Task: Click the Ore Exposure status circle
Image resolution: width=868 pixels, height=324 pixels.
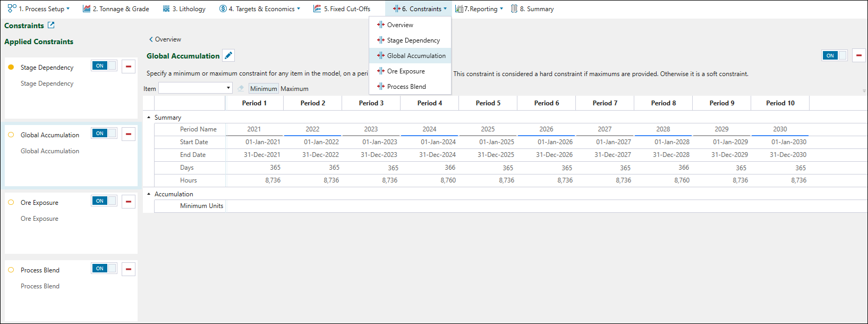Action: pos(11,202)
